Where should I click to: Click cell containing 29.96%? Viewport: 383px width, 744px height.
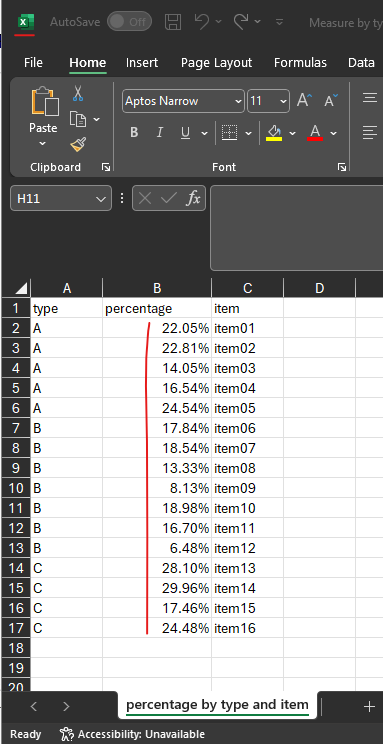(x=157, y=588)
